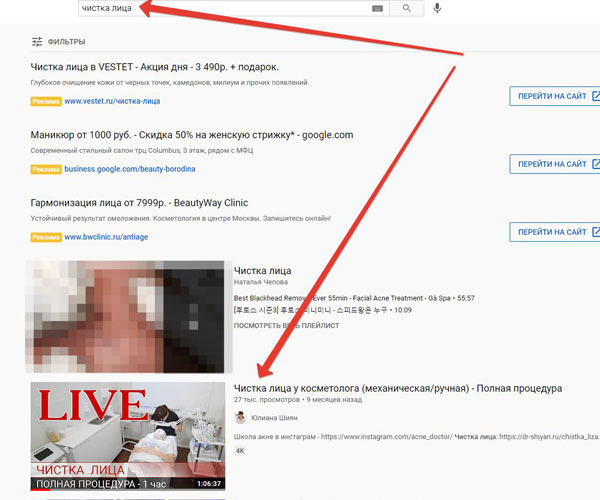The width and height of the screenshot is (600, 500).
Task: Click the search magnifier button
Action: click(x=406, y=8)
